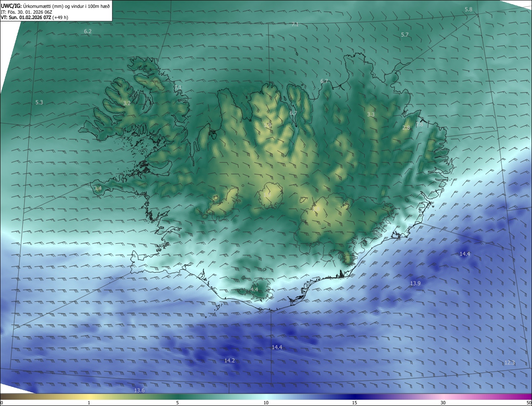Click the 5.7 value label on the map

405,34
